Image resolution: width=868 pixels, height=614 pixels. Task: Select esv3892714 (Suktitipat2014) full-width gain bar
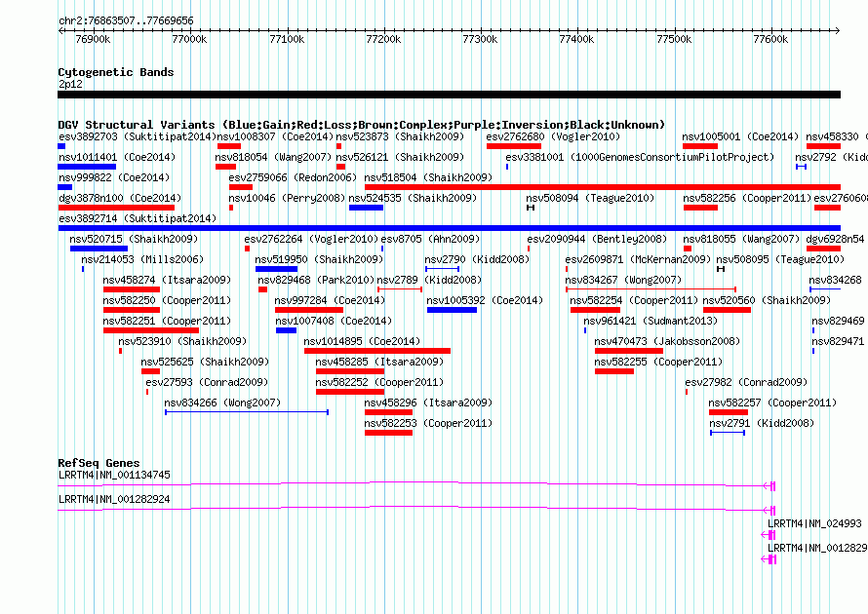click(449, 228)
